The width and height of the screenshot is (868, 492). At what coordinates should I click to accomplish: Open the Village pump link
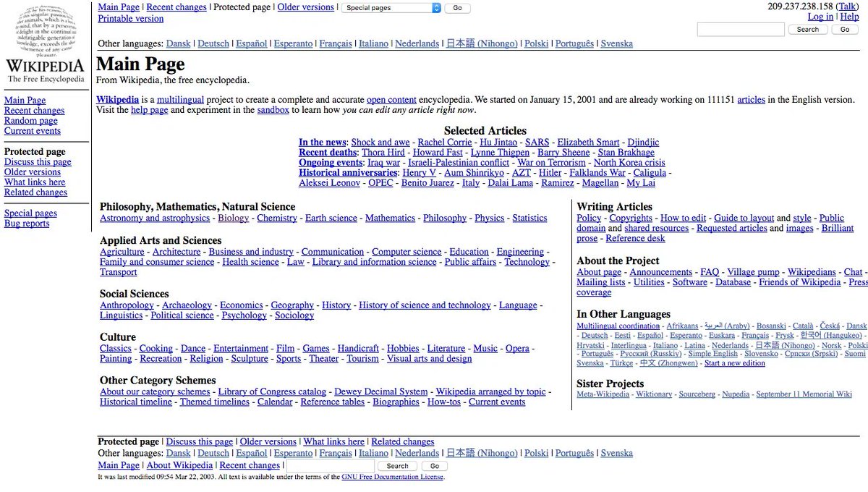753,272
